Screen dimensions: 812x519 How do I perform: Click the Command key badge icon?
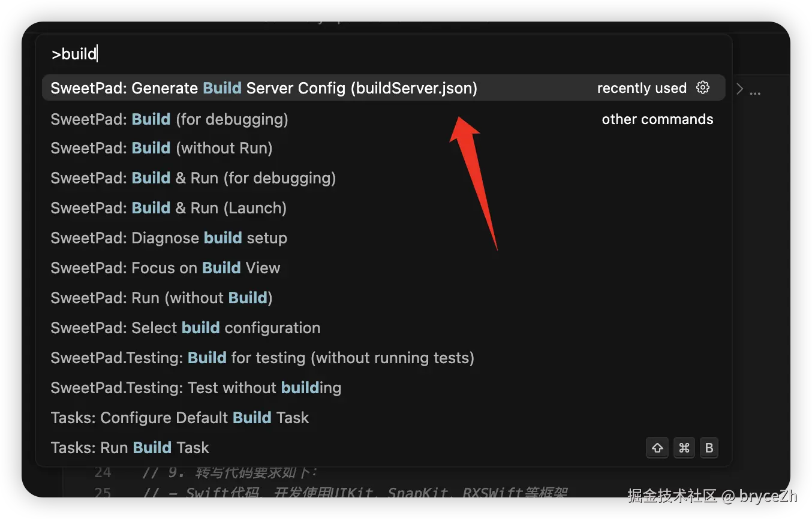click(x=684, y=448)
